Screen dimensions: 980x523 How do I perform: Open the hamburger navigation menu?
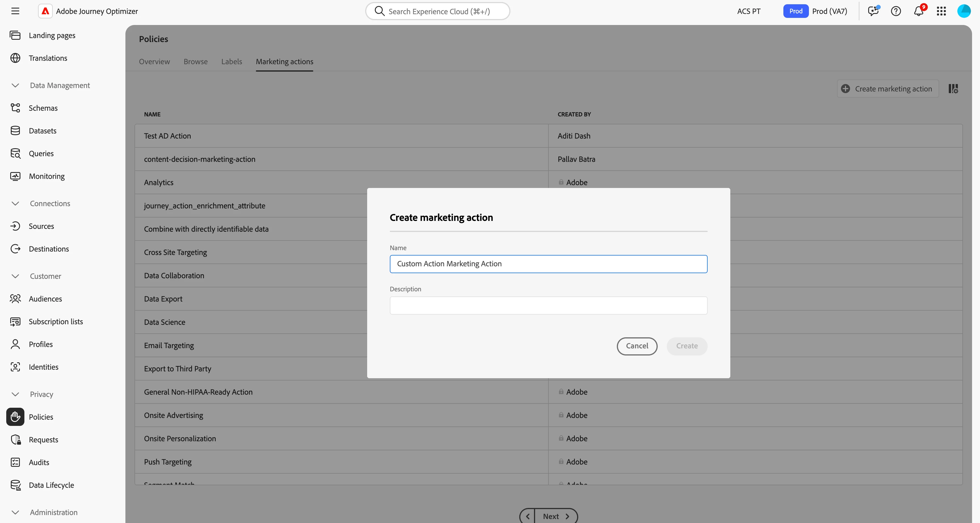[15, 11]
